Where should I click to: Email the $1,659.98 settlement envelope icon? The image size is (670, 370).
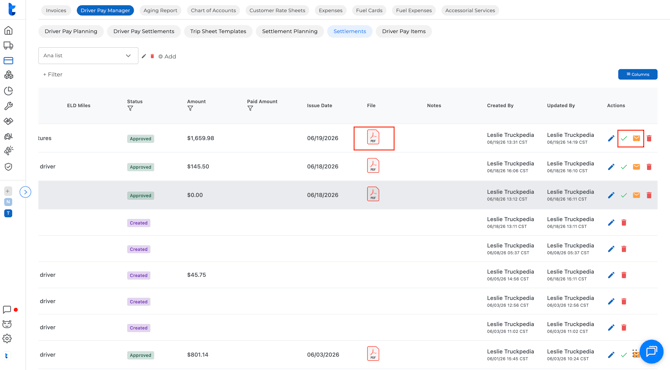[x=636, y=138]
